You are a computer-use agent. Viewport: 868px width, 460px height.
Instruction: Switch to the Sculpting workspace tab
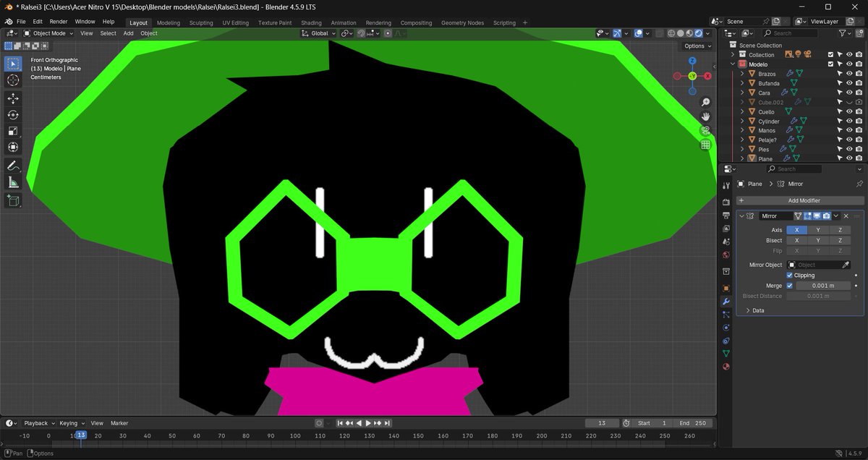click(201, 22)
